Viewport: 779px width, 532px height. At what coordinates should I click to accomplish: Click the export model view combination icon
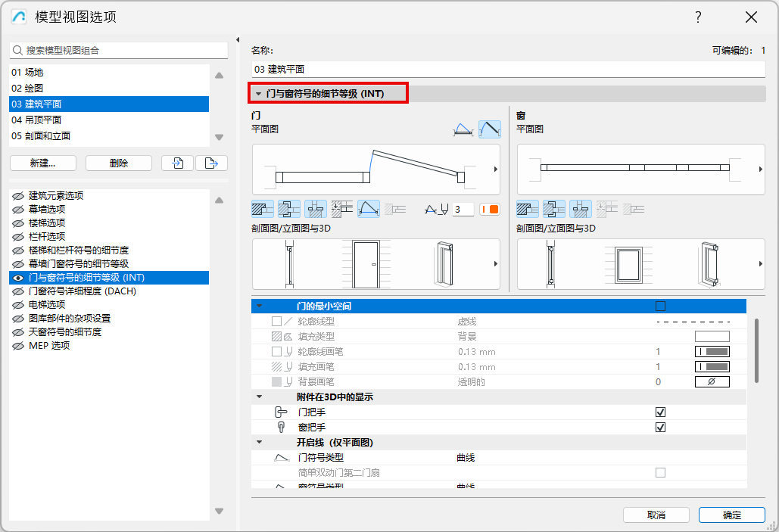[x=212, y=163]
